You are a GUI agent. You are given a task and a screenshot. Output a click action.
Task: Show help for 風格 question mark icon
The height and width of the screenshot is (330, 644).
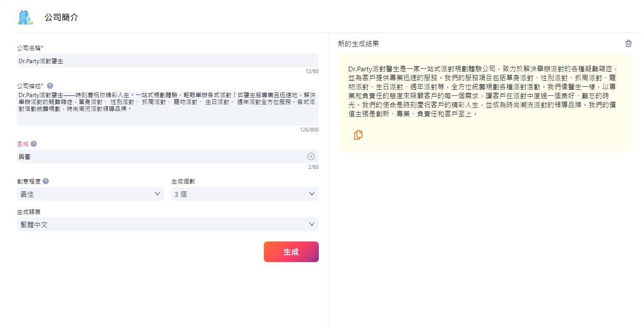point(33,144)
